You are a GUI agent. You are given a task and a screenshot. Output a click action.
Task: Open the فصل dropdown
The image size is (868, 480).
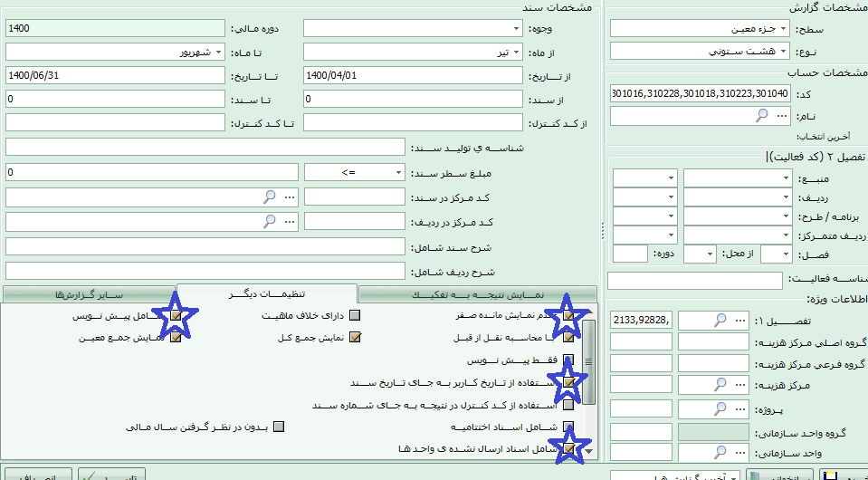point(776,254)
